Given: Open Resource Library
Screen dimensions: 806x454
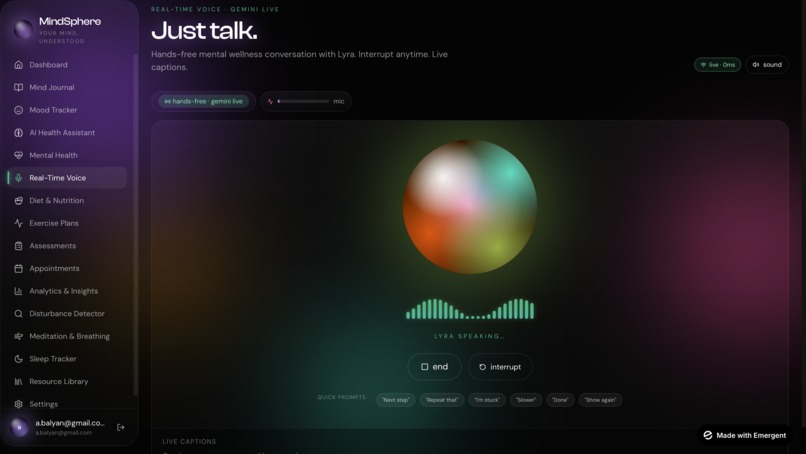Looking at the screenshot, I should [x=67, y=382].
